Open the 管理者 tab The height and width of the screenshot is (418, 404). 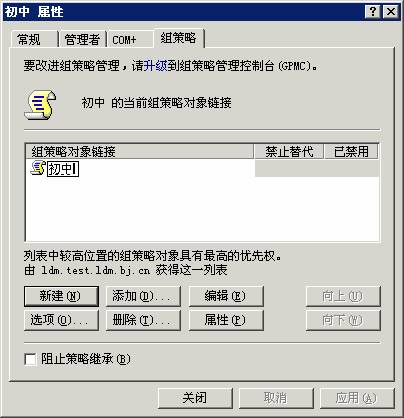pos(82,39)
